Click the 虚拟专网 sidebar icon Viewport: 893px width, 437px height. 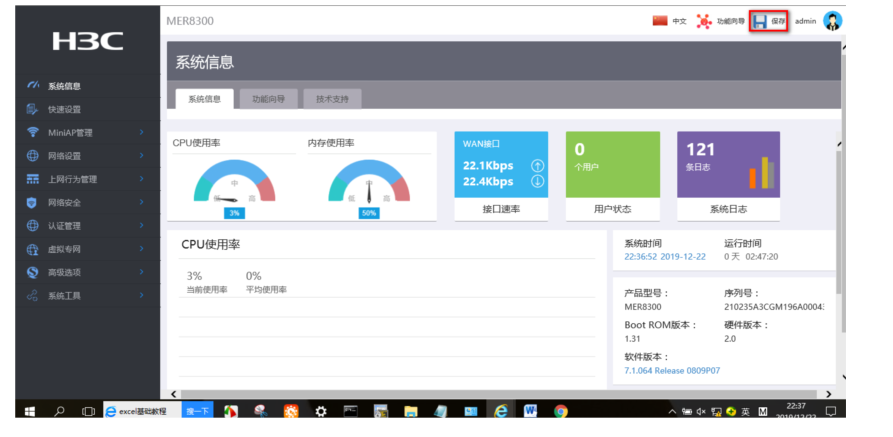coord(32,249)
